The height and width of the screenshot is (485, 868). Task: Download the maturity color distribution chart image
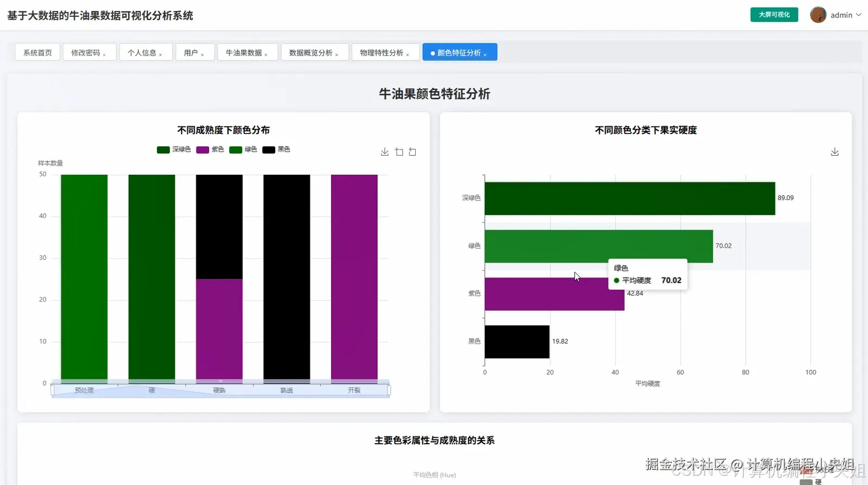385,152
